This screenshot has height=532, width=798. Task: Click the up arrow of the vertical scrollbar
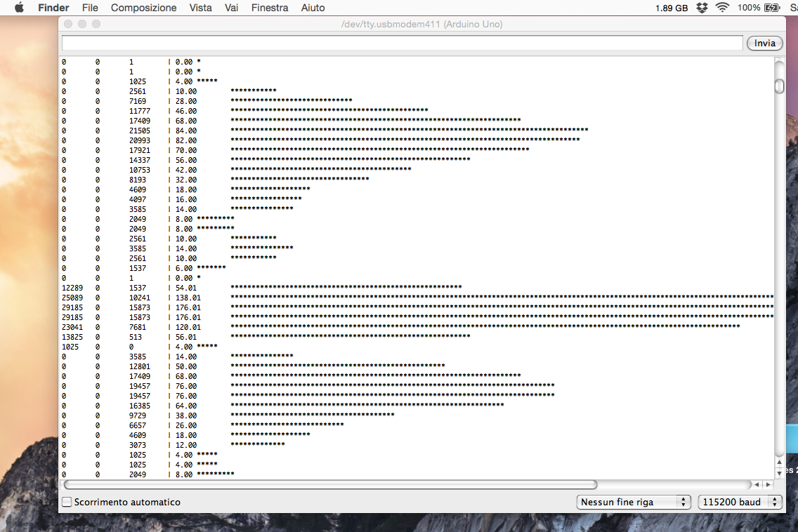pyautogui.click(x=778, y=463)
